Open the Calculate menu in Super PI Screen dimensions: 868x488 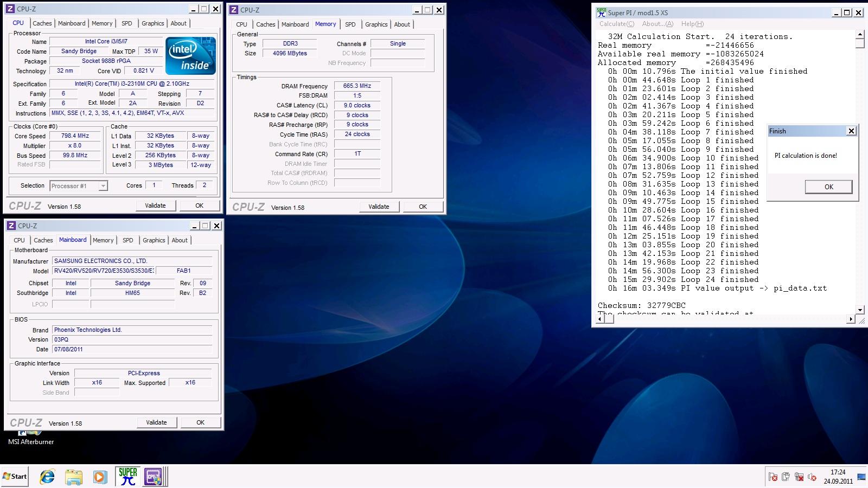[617, 24]
